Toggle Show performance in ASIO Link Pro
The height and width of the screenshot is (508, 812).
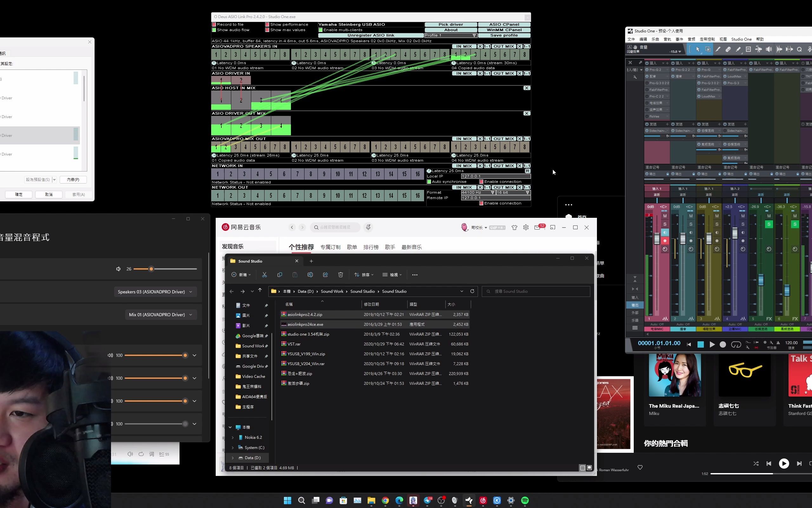coord(267,24)
